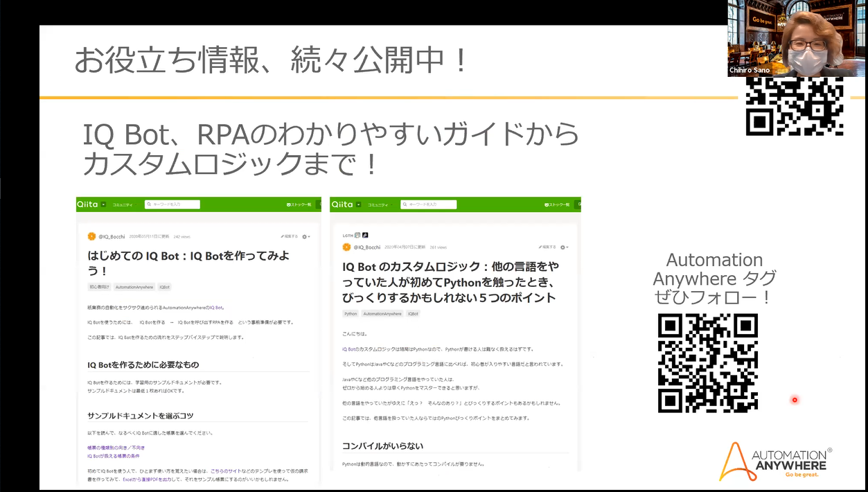This screenshot has height=492, width=868.
Task: Click QR code below ぜひフォロー！ text
Action: coord(707,363)
